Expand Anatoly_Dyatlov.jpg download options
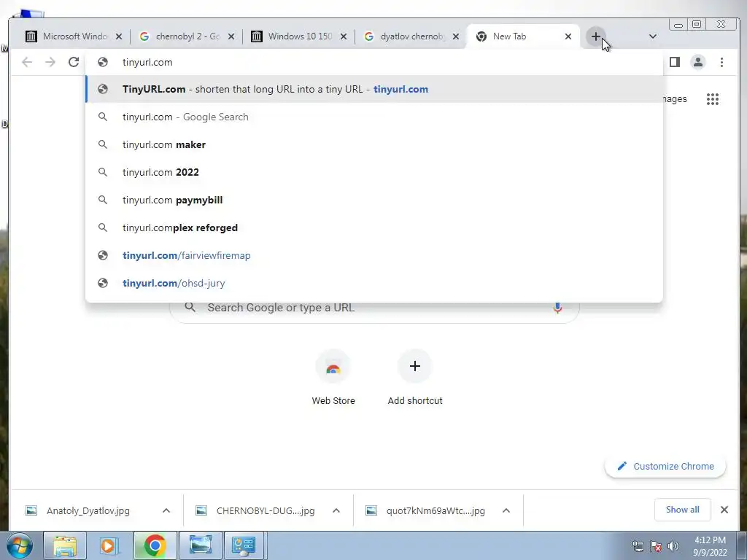This screenshot has height=560, width=747. click(x=166, y=510)
